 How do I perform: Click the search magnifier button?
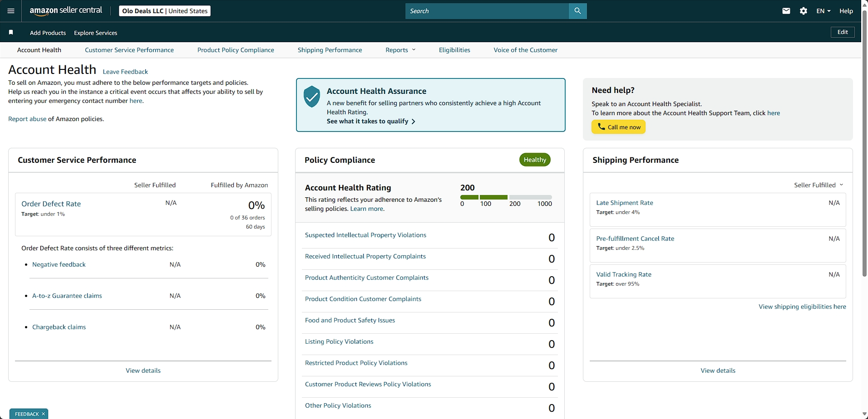577,11
